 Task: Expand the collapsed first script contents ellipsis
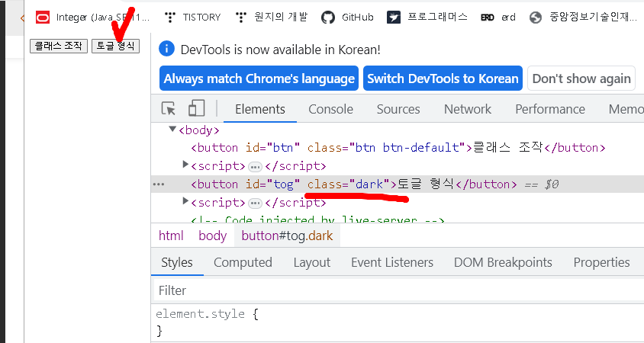click(x=255, y=166)
